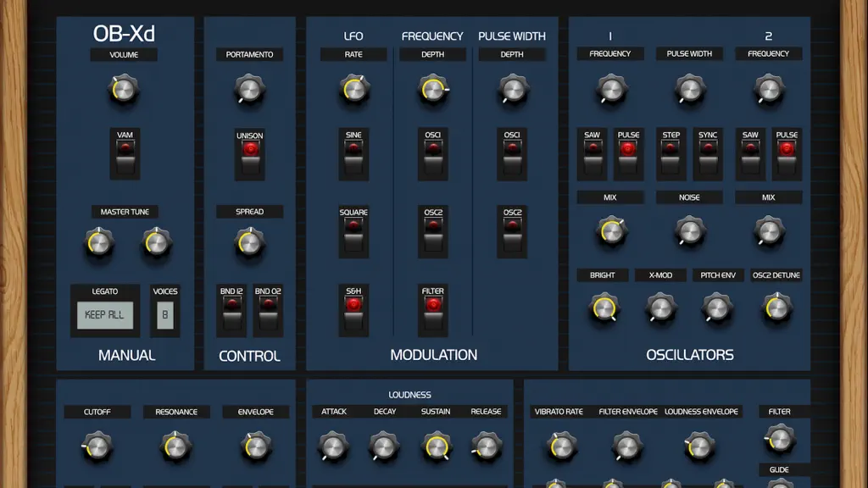Click the Resonance knob
The width and height of the screenshot is (868, 488).
tap(176, 446)
